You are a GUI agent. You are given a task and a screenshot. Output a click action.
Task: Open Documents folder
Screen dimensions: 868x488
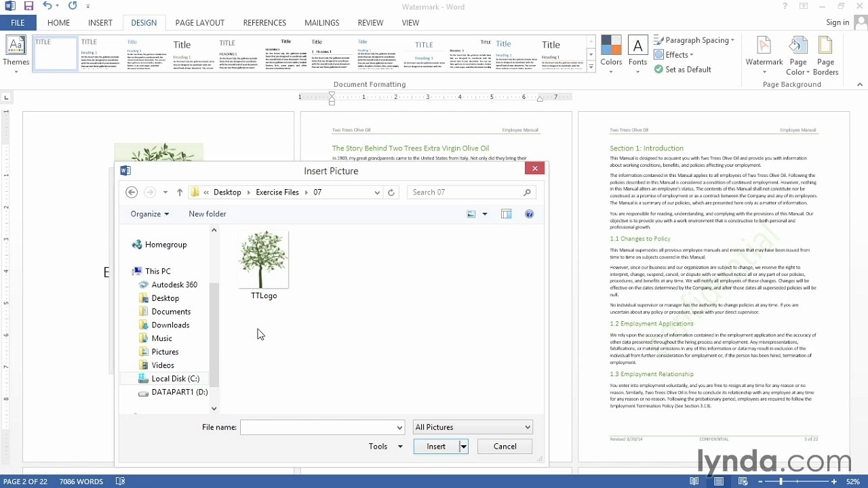pos(164,312)
